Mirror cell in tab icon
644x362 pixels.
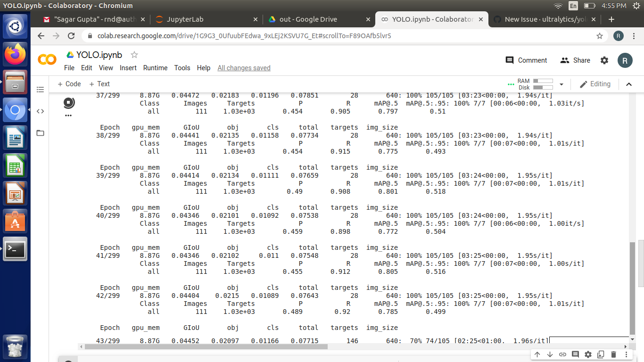click(601, 354)
